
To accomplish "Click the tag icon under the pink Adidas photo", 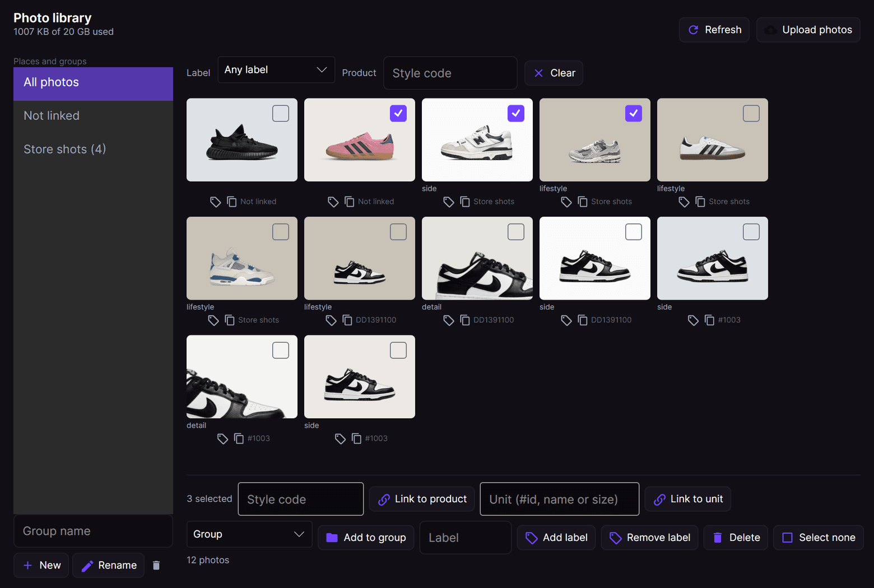I will click(x=333, y=202).
